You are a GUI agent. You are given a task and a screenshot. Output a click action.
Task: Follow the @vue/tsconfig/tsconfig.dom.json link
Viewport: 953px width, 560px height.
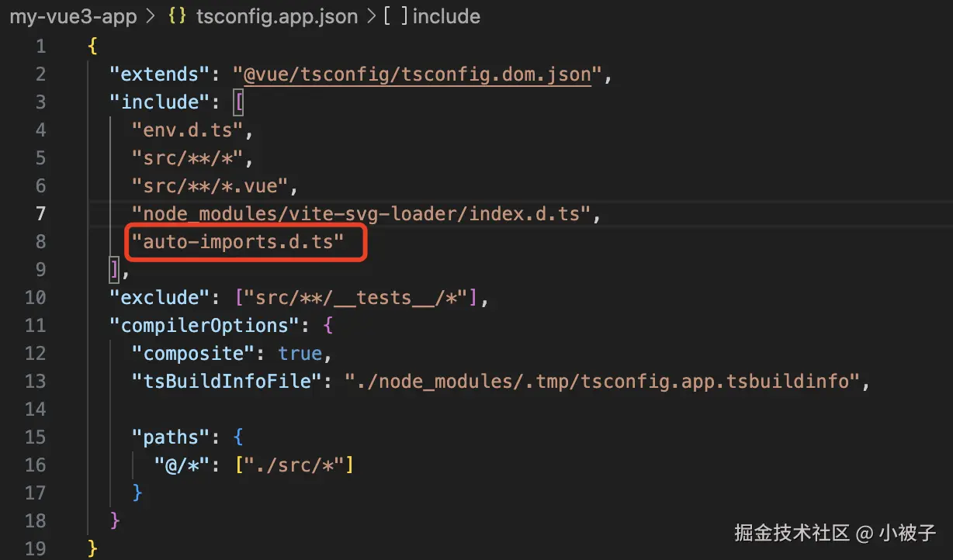[418, 74]
